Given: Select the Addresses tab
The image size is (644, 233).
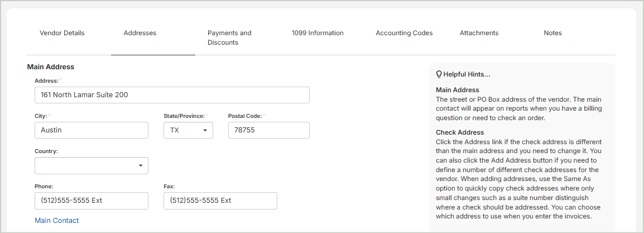Looking at the screenshot, I should 140,33.
